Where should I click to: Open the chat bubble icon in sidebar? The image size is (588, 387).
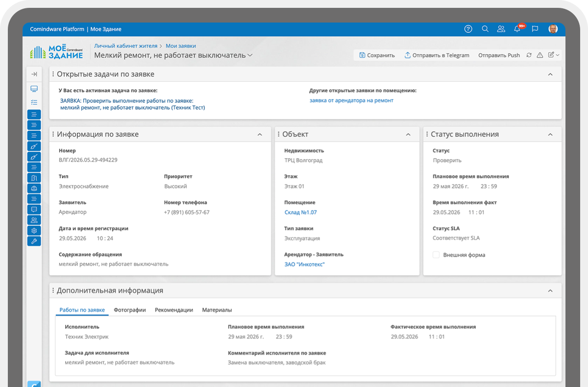click(x=34, y=209)
